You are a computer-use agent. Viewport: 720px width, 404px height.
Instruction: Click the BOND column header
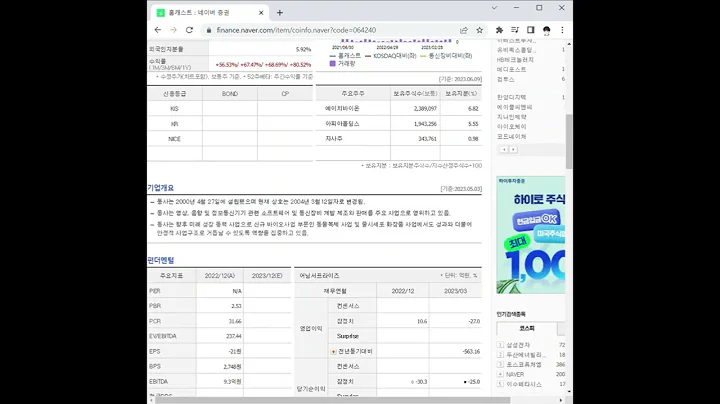(230, 94)
